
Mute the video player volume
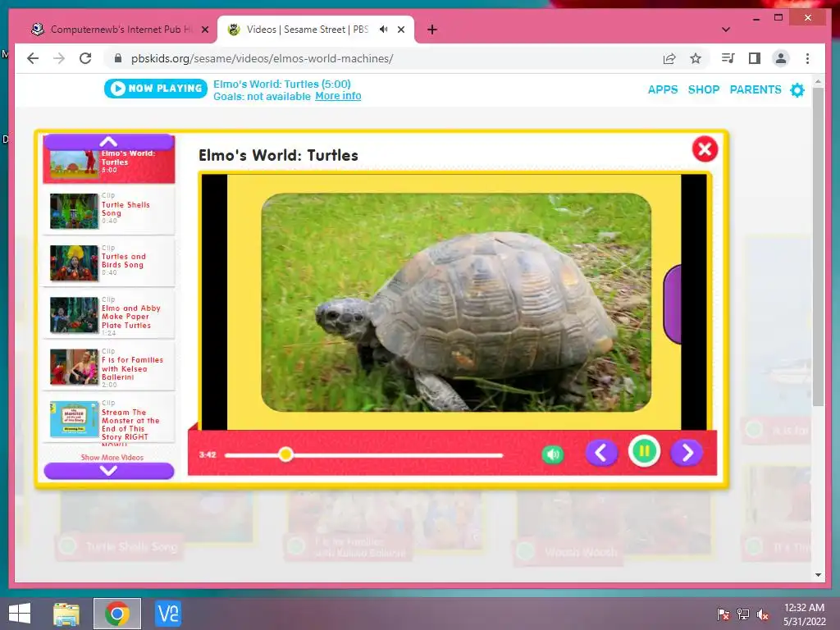coord(553,454)
